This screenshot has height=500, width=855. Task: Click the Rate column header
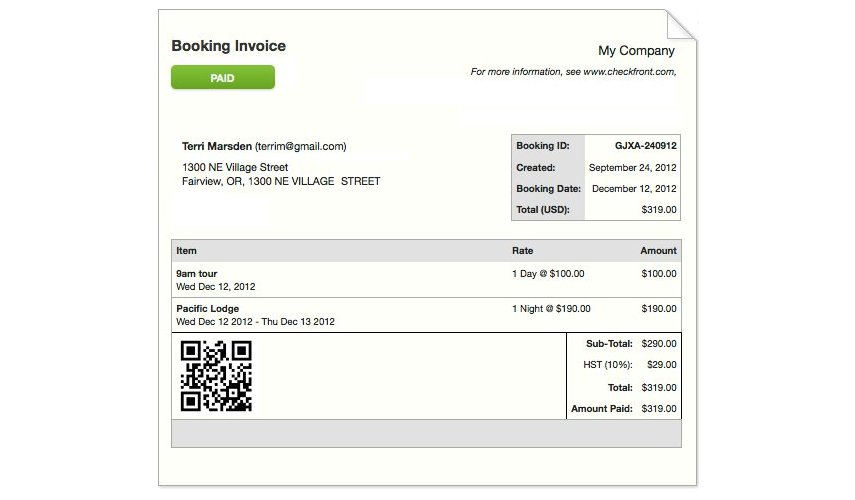point(522,251)
